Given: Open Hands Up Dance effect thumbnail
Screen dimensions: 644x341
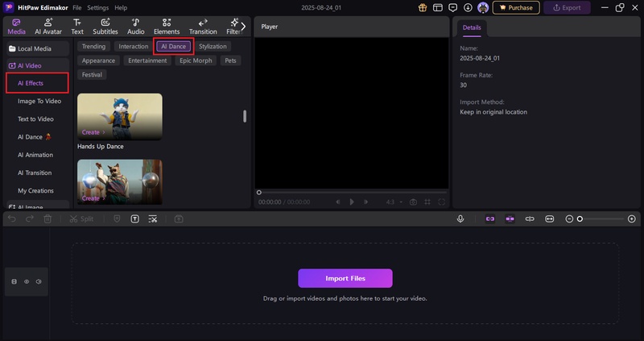Looking at the screenshot, I should pos(120,117).
